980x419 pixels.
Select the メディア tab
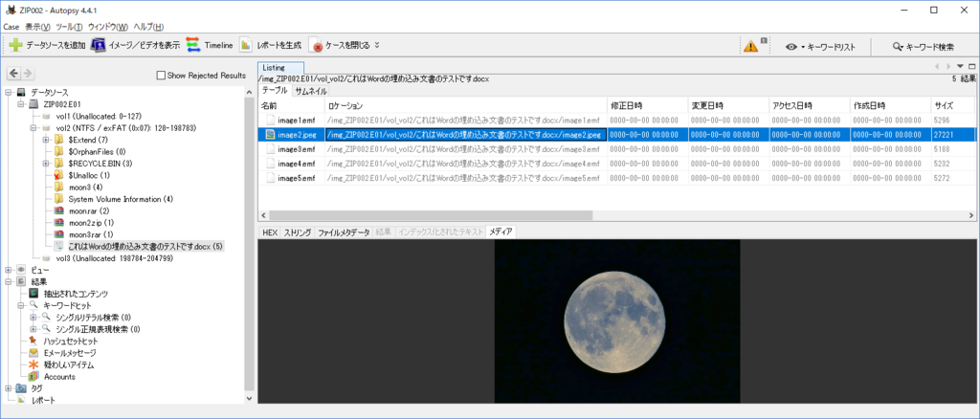(x=501, y=232)
